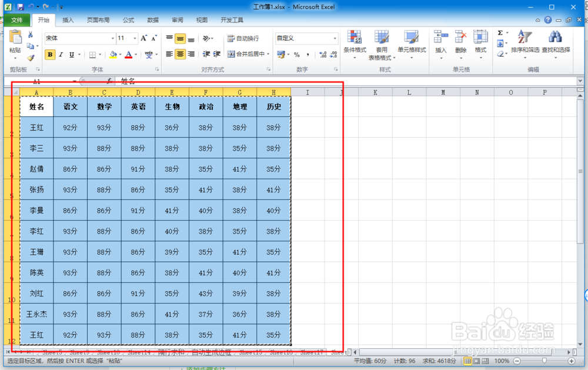This screenshot has width=588, height=370.
Task: Enable center alignment for selection
Action: click(x=179, y=55)
